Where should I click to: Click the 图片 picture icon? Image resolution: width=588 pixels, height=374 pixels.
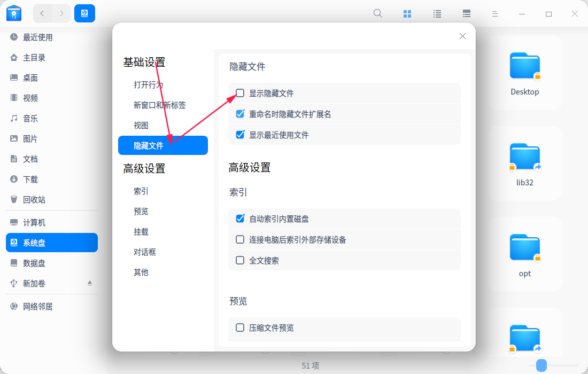pos(14,138)
